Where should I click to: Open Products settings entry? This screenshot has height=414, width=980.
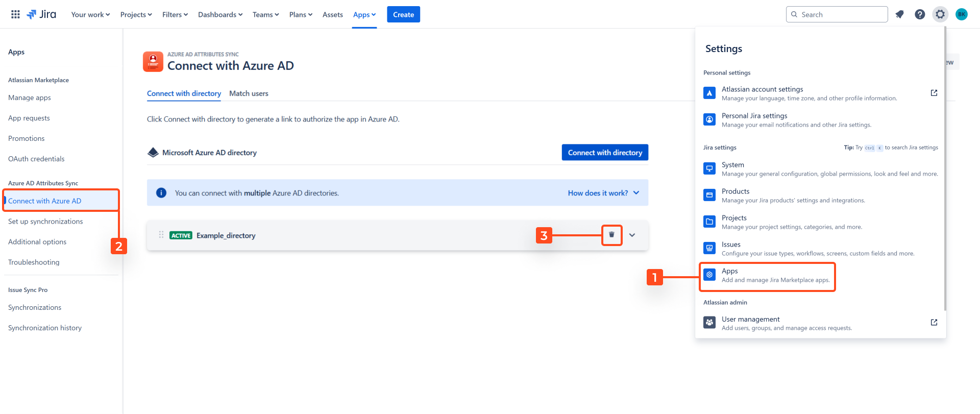821,195
